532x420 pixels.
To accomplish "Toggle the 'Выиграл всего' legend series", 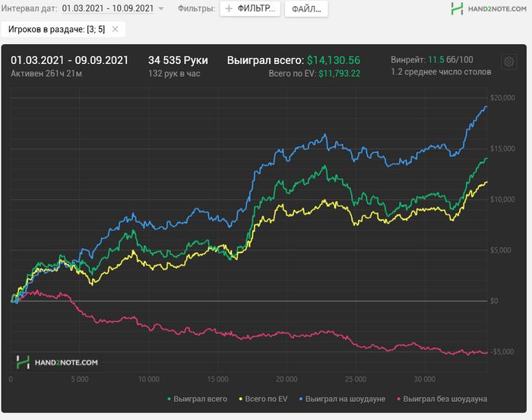I will coord(197,399).
